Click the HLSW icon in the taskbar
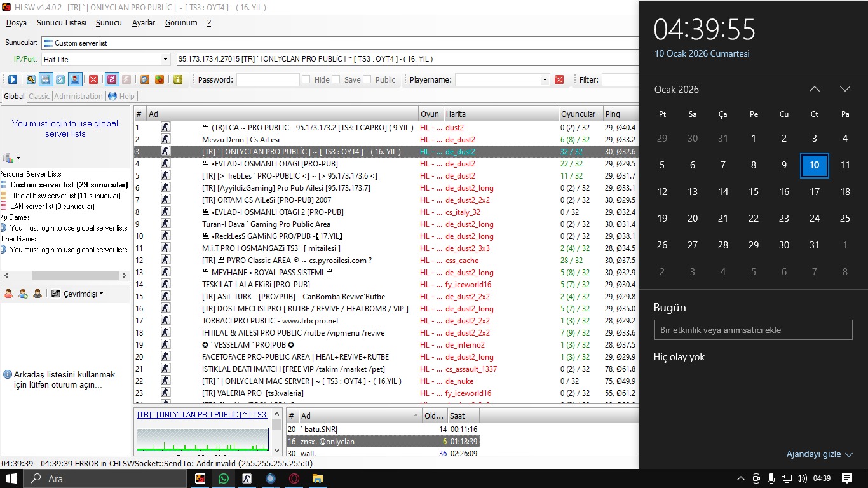 point(200,478)
